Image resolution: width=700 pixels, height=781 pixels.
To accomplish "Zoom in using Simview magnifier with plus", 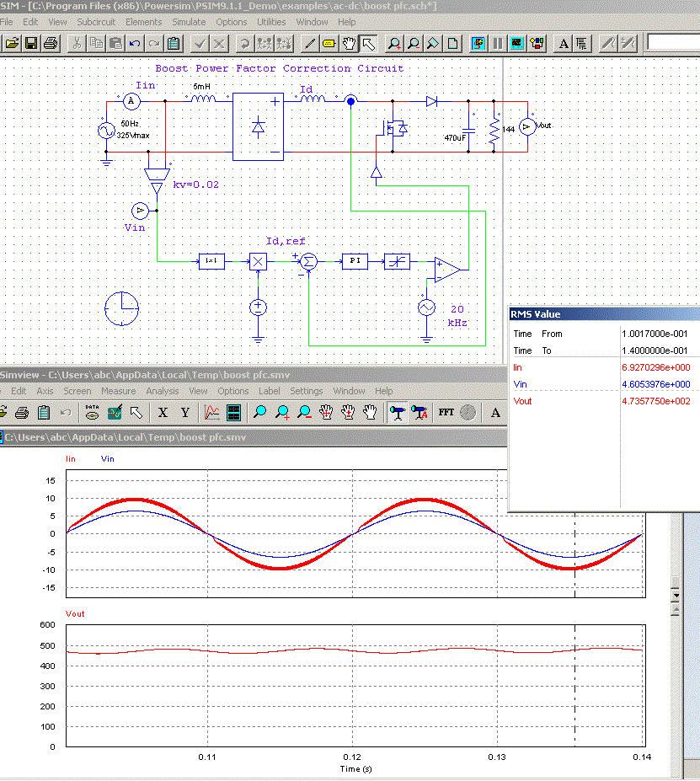I will [x=282, y=413].
